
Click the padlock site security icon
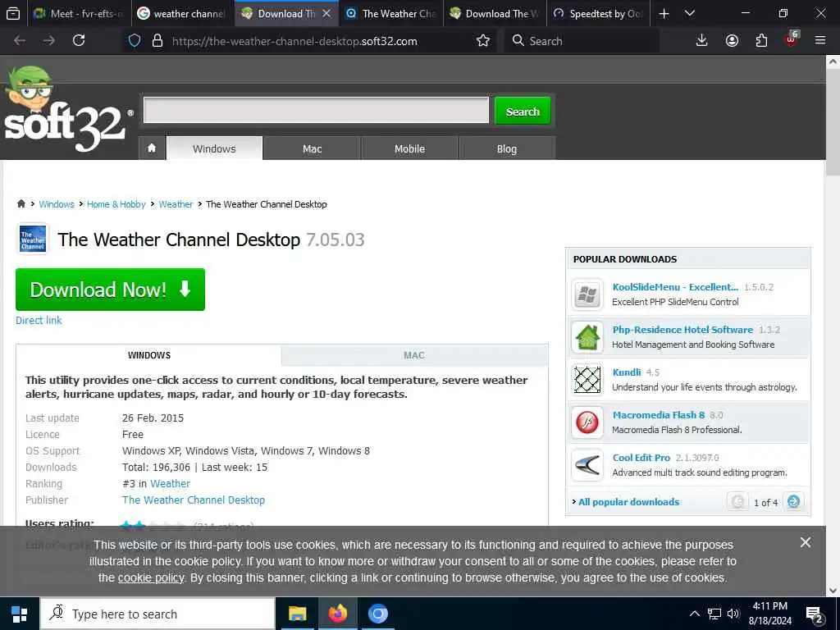(x=157, y=41)
